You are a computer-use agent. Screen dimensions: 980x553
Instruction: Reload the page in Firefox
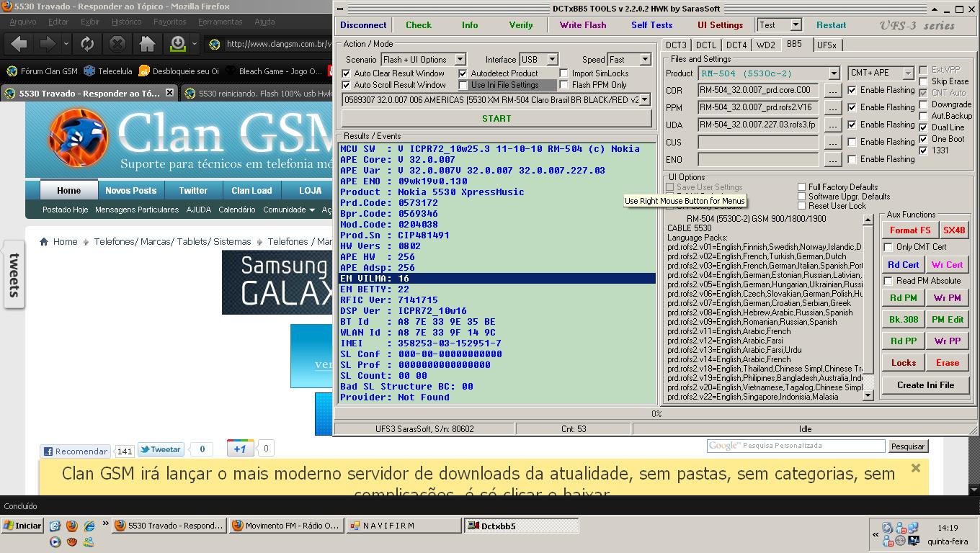(87, 44)
